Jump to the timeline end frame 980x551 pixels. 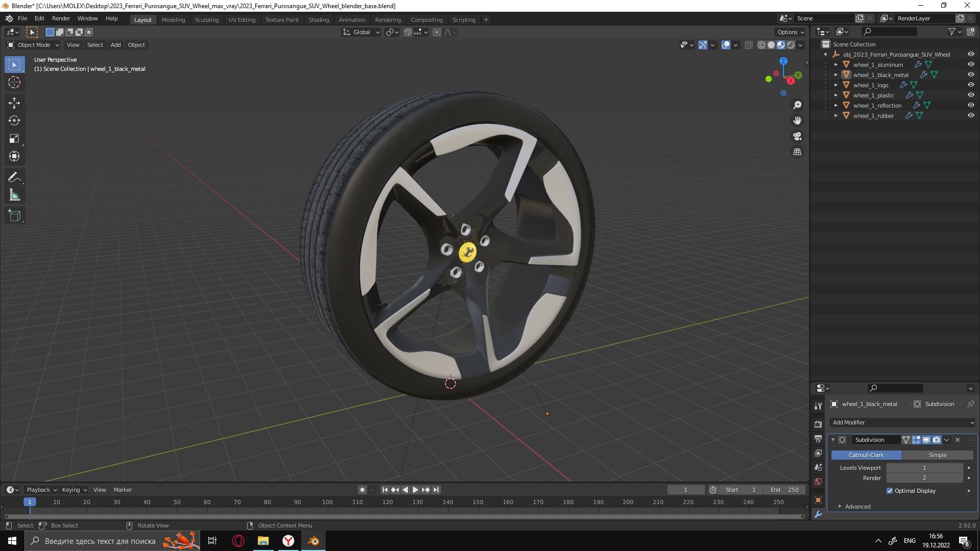click(436, 490)
